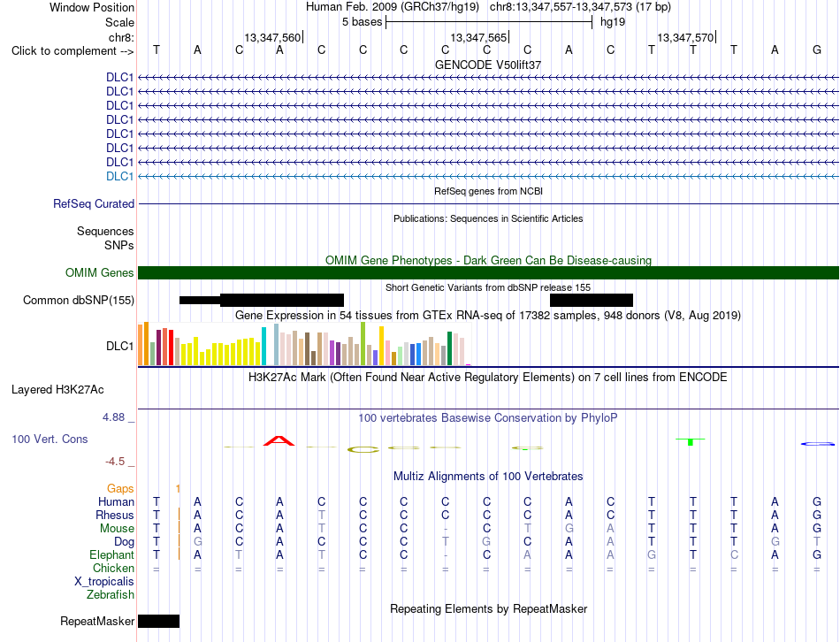Select the RepeatMasker track label

coord(97,621)
